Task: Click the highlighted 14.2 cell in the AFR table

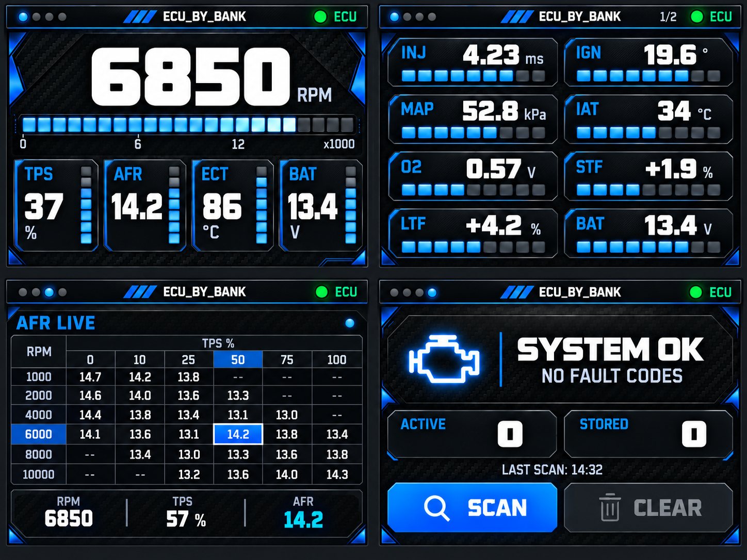Action: (x=238, y=434)
